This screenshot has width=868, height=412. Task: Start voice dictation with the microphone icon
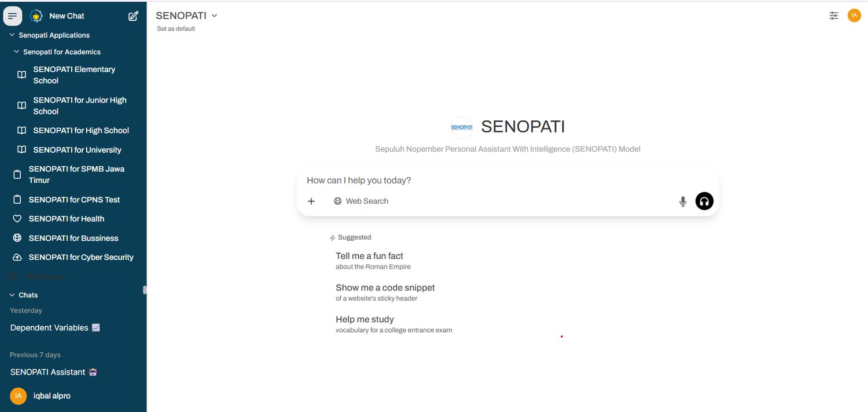[683, 201]
